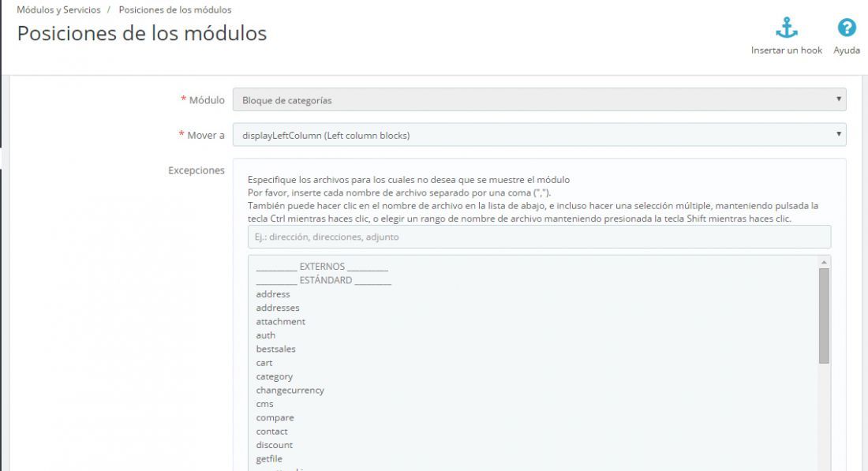Open the Módulo dropdown
Image resolution: width=868 pixels, height=471 pixels.
click(x=539, y=100)
